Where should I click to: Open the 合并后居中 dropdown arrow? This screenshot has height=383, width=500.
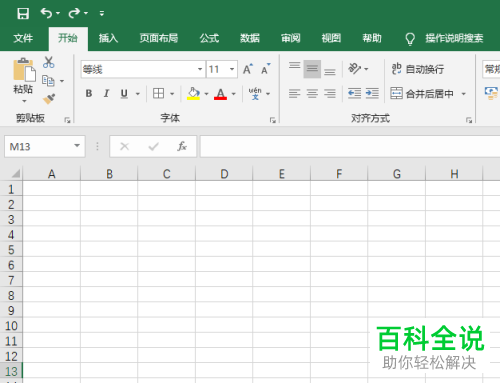[464, 94]
